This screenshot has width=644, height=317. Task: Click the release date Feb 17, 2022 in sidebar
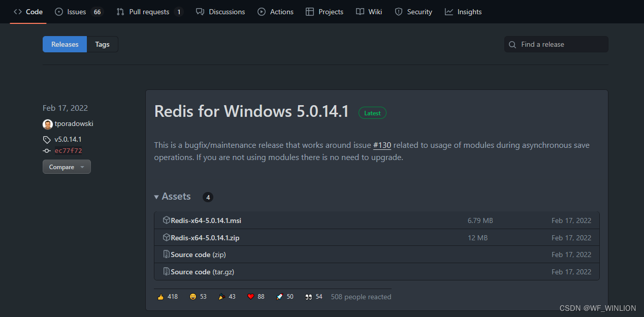[65, 108]
